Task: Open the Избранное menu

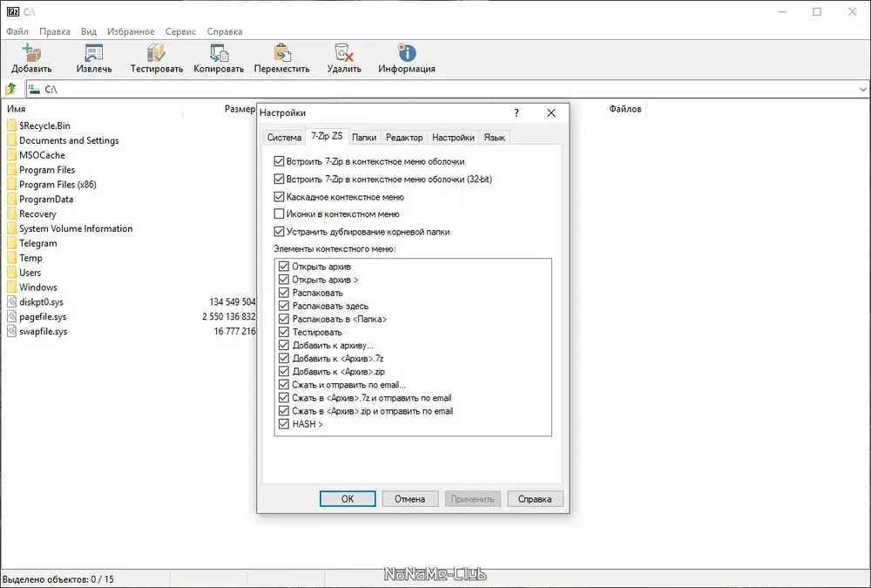Action: click(x=131, y=31)
